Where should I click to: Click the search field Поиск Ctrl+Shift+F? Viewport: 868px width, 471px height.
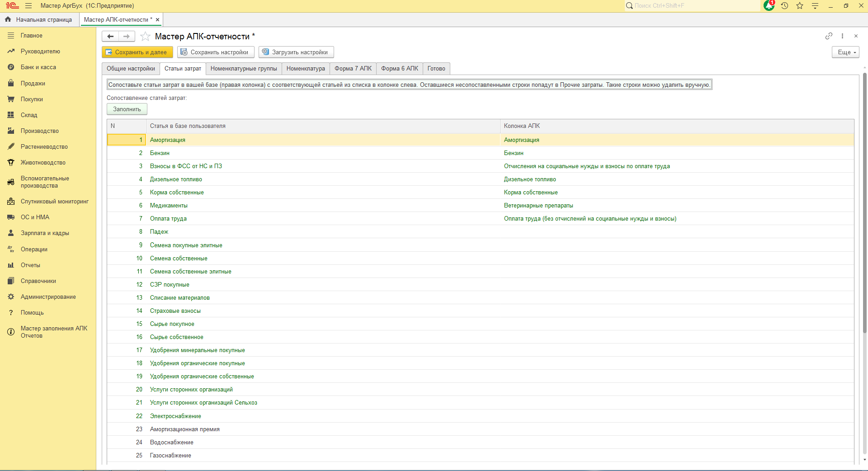692,6
